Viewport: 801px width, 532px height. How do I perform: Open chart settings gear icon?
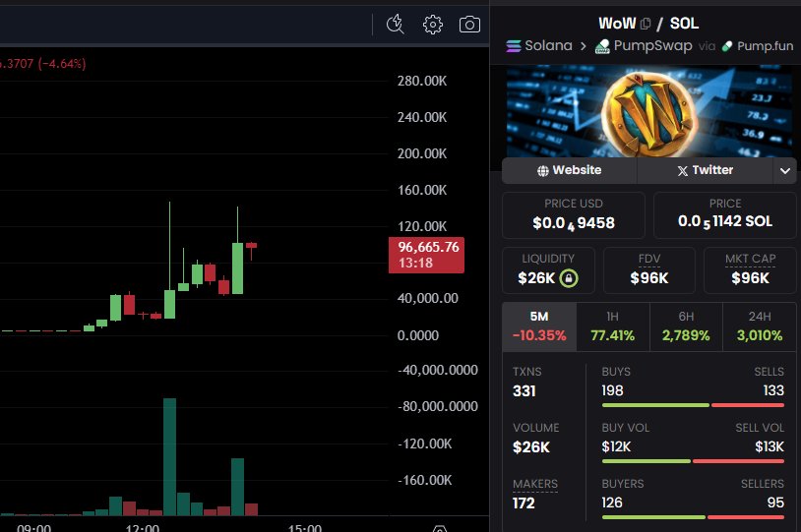[x=433, y=24]
